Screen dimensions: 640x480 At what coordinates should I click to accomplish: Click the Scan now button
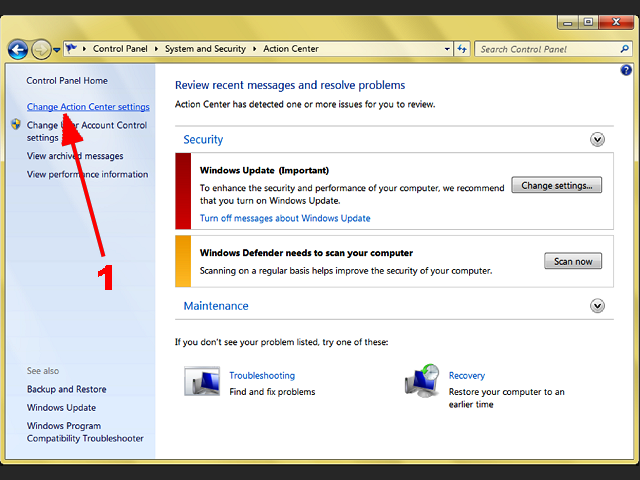(x=573, y=261)
